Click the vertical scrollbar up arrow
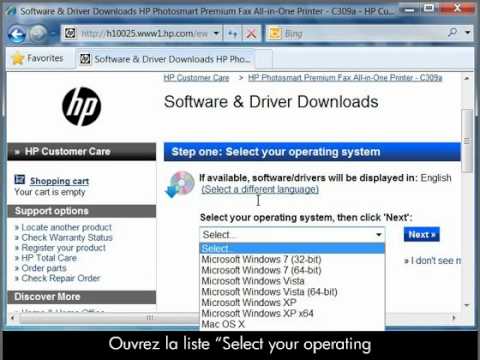The width and height of the screenshot is (480, 360). pyautogui.click(x=467, y=78)
